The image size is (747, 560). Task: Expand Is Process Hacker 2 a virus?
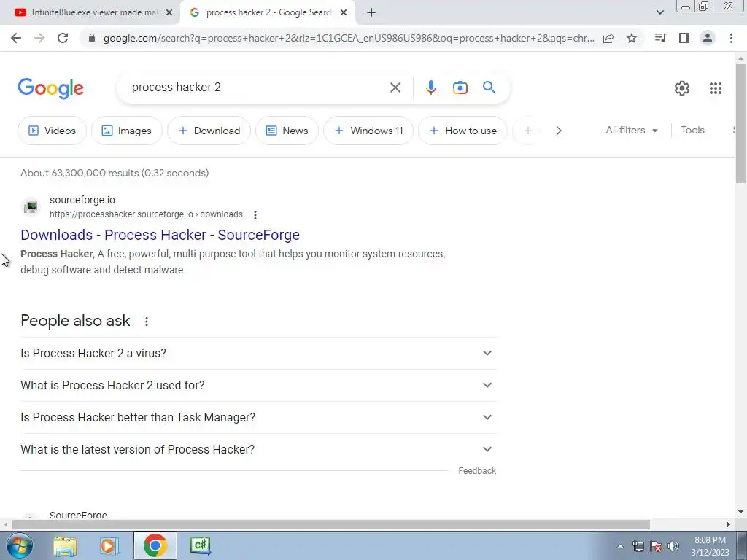tap(258, 354)
